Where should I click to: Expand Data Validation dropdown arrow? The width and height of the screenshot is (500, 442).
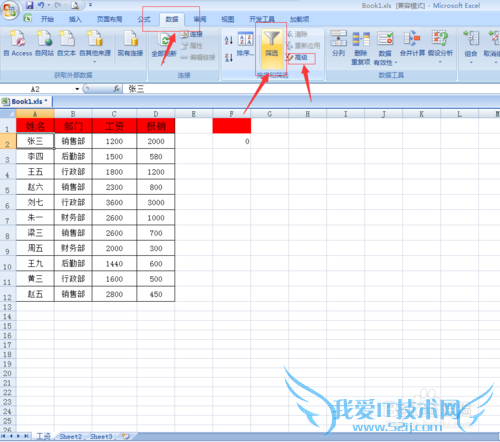(x=396, y=63)
